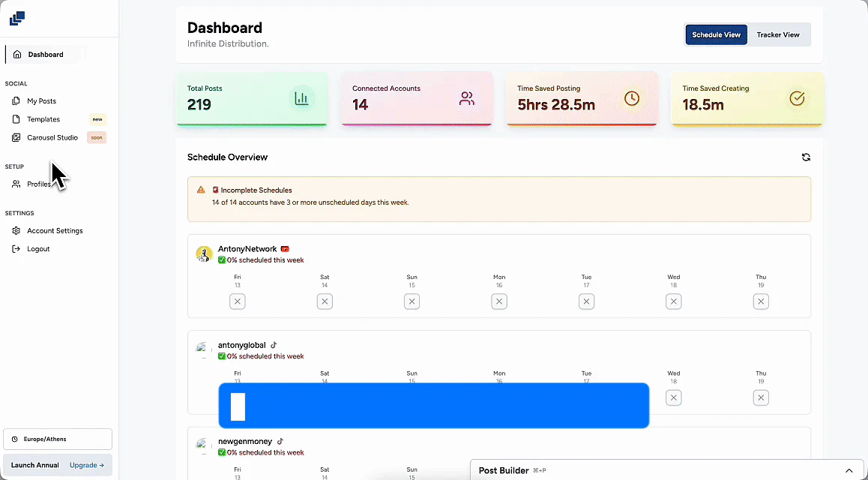Toggle scheduling for AntonyNetwork's Monday slot
The width and height of the screenshot is (868, 480).
pos(499,301)
